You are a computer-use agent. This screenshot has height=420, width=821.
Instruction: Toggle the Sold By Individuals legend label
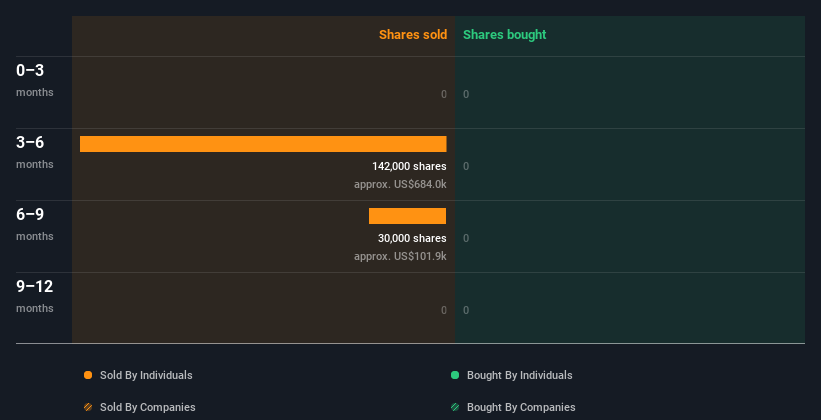(x=146, y=375)
